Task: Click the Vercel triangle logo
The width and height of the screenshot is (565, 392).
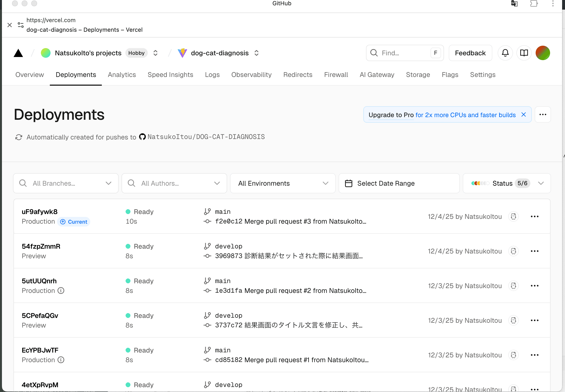Action: [18, 53]
